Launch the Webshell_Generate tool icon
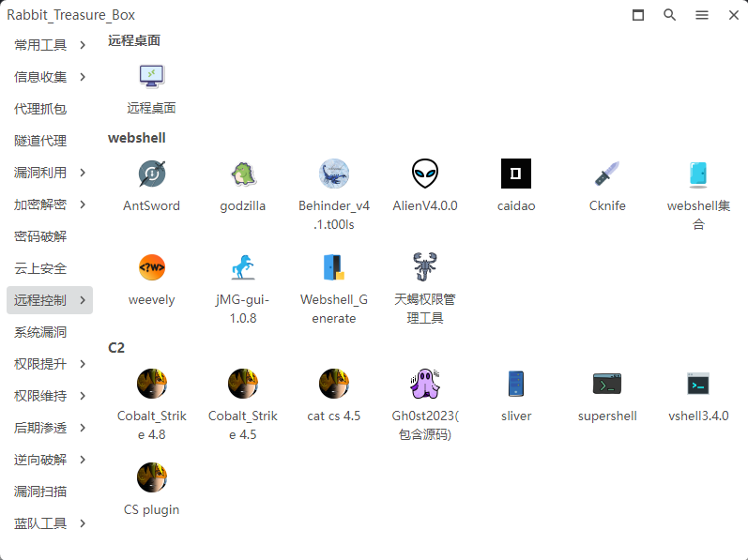 pos(334,267)
